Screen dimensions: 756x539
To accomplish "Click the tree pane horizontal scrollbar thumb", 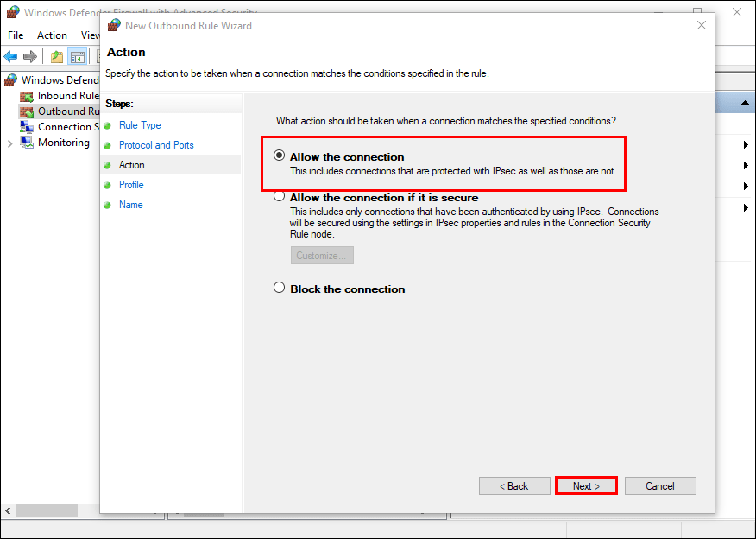I will click(x=47, y=510).
